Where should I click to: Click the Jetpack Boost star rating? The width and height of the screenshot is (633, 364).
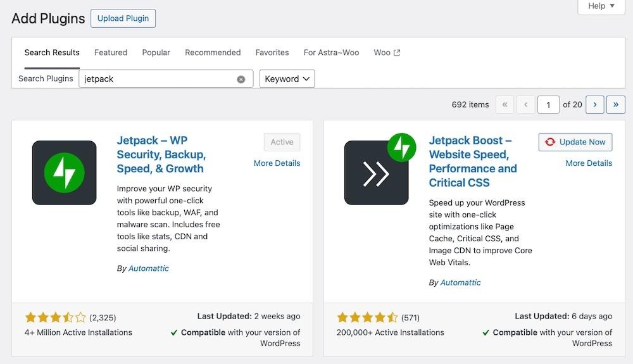point(367,317)
